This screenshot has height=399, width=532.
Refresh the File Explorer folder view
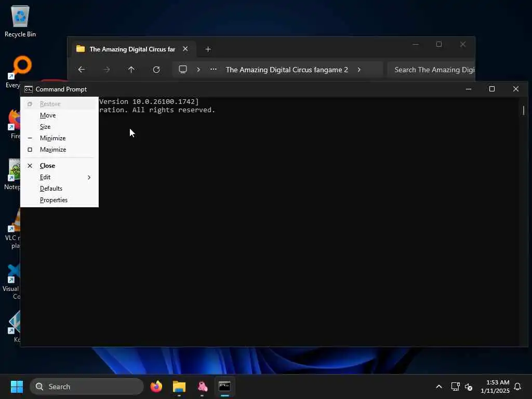tap(156, 70)
